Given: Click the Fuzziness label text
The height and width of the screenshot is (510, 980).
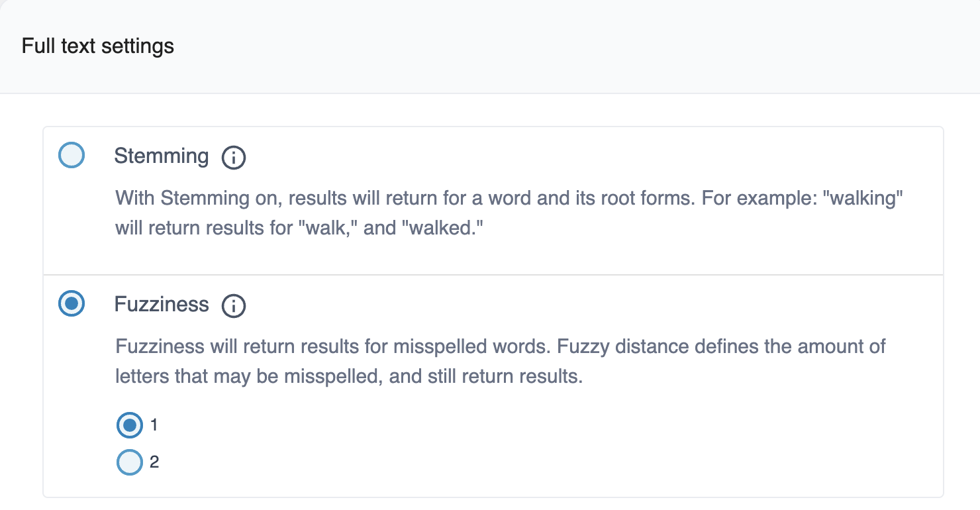Looking at the screenshot, I should (162, 305).
